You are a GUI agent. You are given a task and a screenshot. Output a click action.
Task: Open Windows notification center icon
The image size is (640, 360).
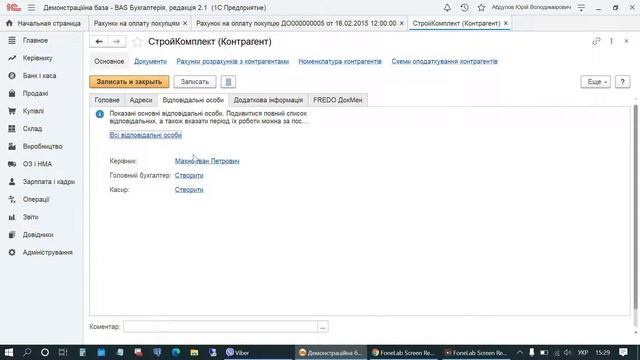(623, 352)
